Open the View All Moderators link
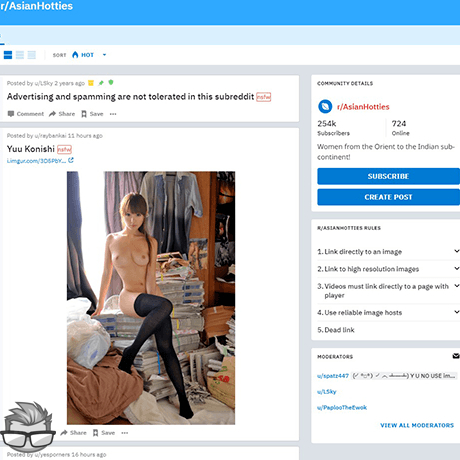Viewport: 460px width, 460px height. pyautogui.click(x=417, y=425)
